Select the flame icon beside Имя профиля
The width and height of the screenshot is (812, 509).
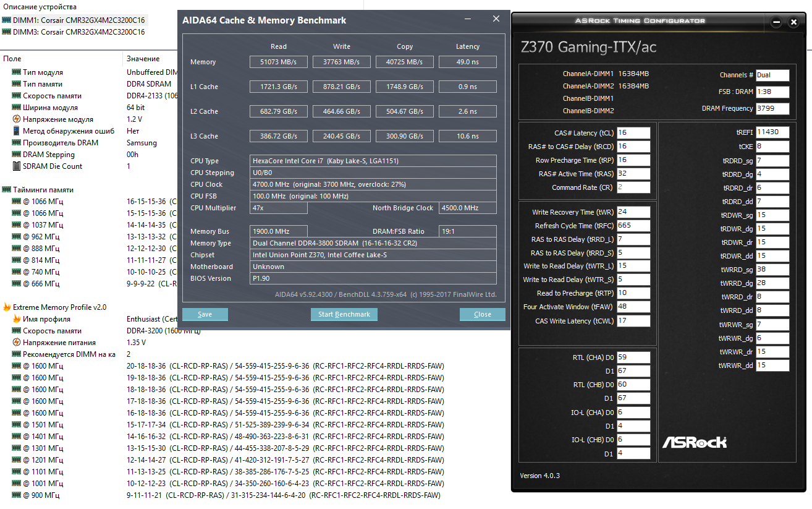point(17,319)
